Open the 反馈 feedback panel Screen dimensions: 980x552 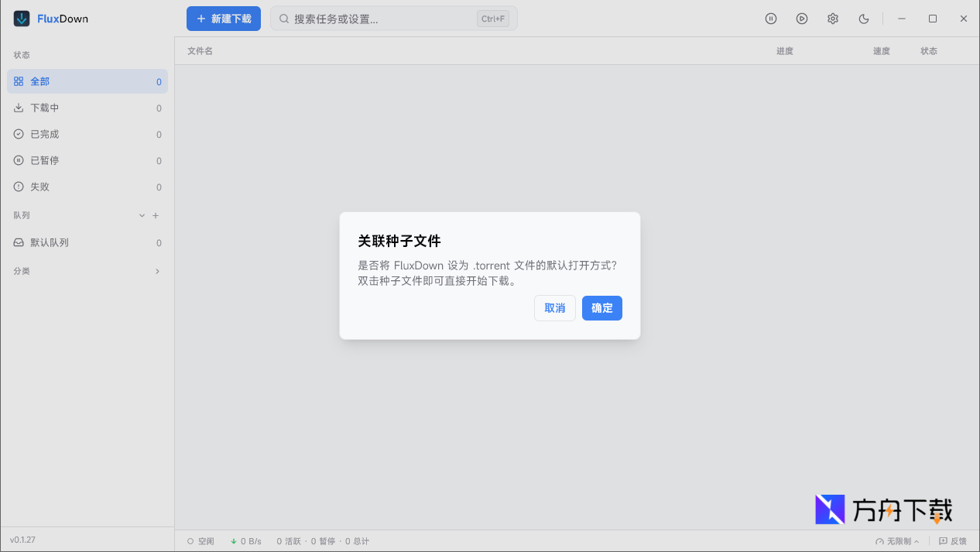pos(953,541)
